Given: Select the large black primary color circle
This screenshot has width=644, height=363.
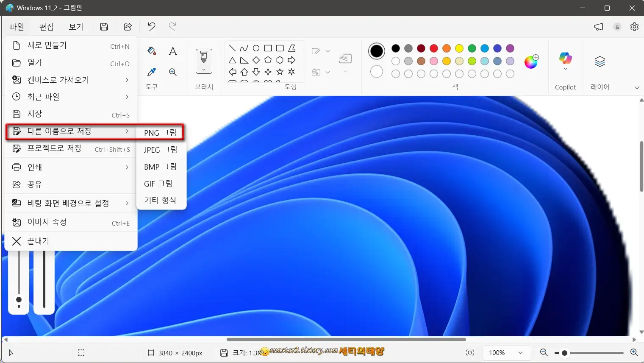Looking at the screenshot, I should coord(377,51).
